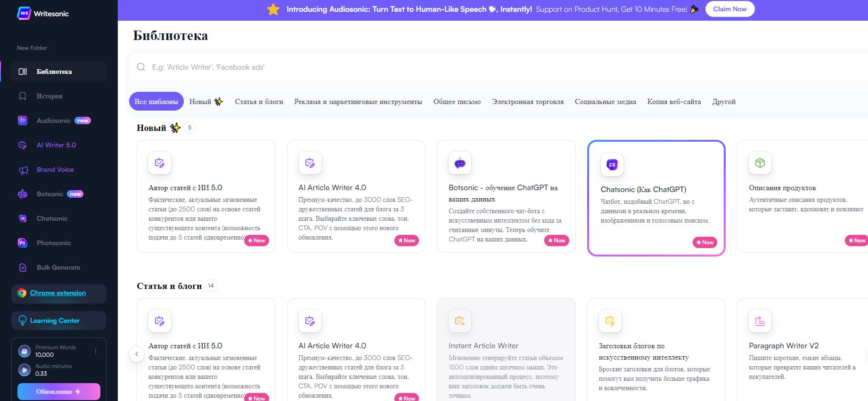Click the Chatsonic CS icon on card
This screenshot has height=401, width=868.
pos(612,165)
